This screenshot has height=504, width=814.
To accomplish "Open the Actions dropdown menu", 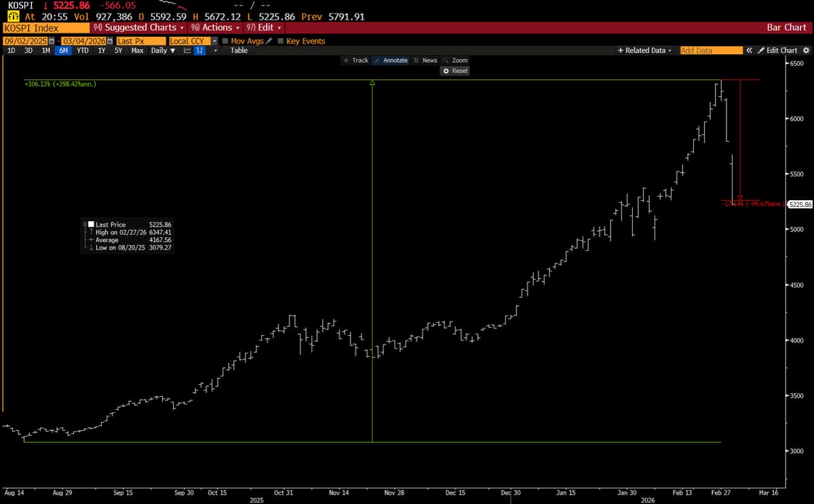I will 214,28.
